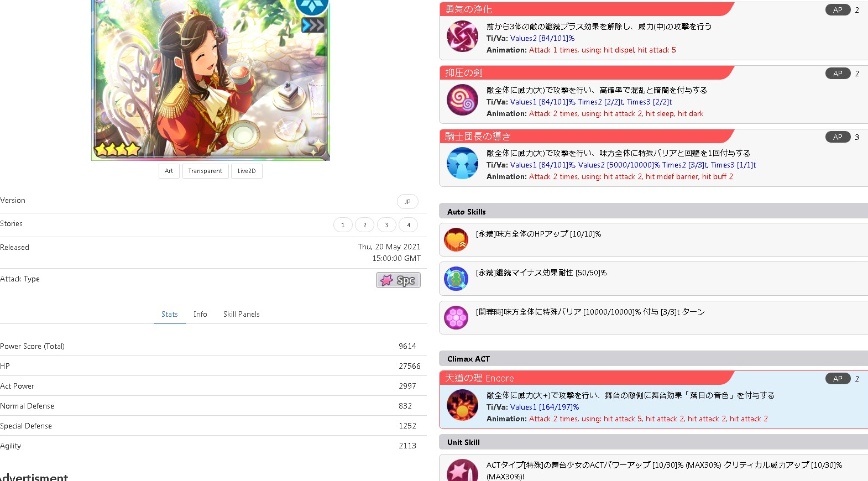Select the JP version button

click(x=407, y=202)
